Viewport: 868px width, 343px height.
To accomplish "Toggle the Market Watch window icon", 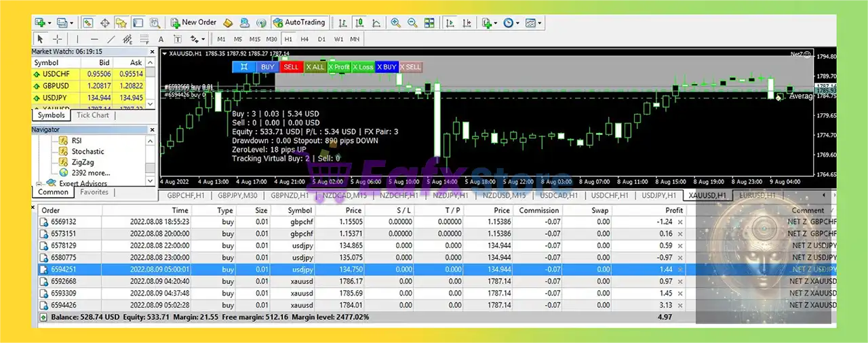I will click(87, 22).
